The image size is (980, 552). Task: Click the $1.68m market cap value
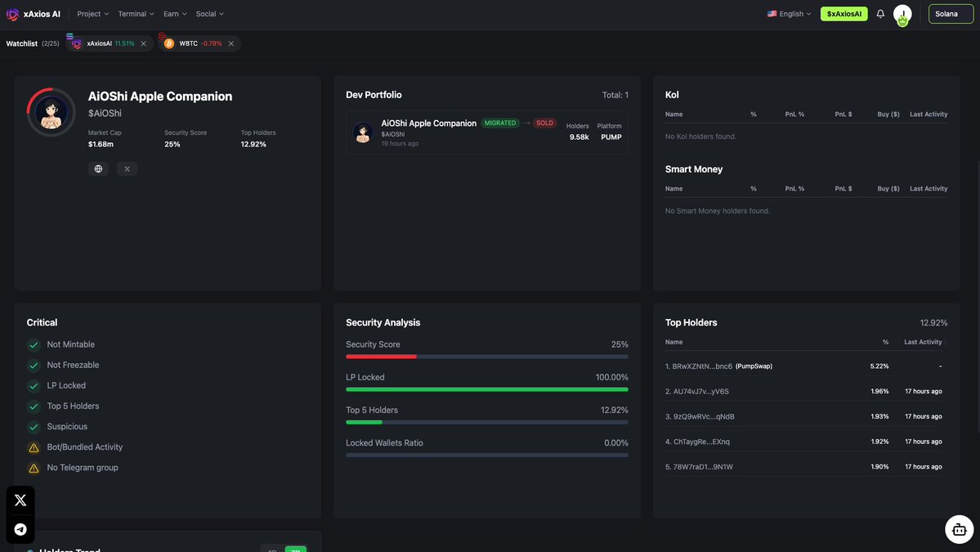101,145
